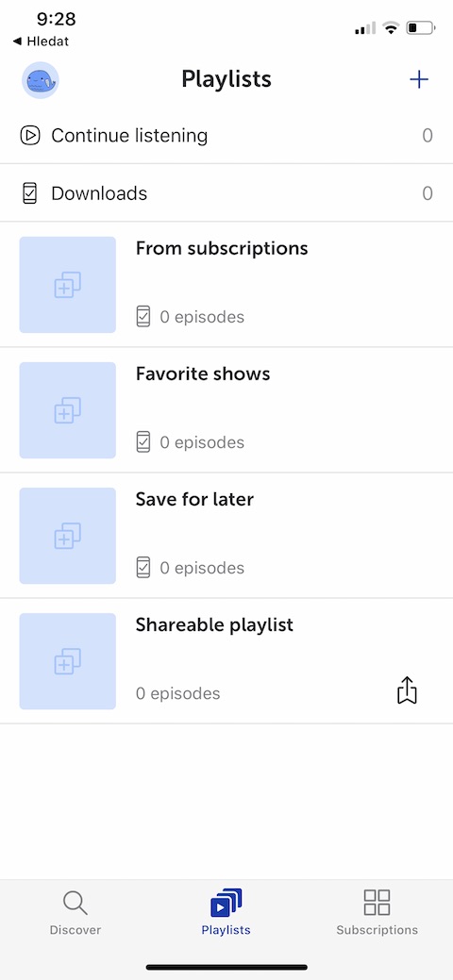453x980 pixels.
Task: Open the Favorite shows thumbnail
Action: click(x=68, y=410)
